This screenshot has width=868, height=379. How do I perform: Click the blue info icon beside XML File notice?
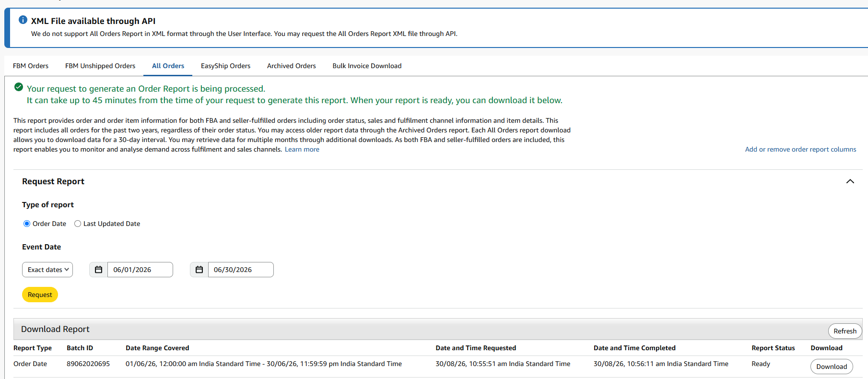click(x=23, y=20)
